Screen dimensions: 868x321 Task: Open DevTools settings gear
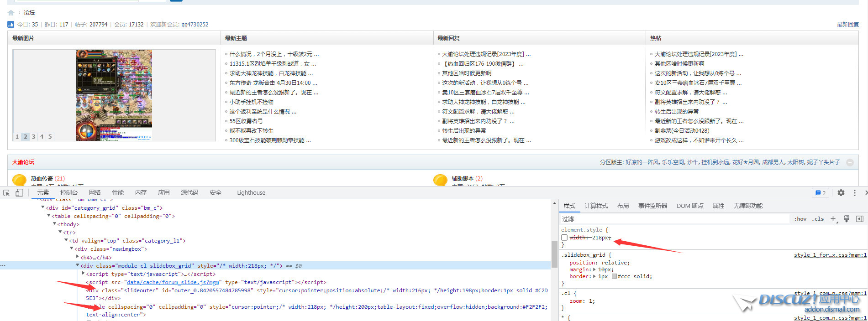pos(841,193)
